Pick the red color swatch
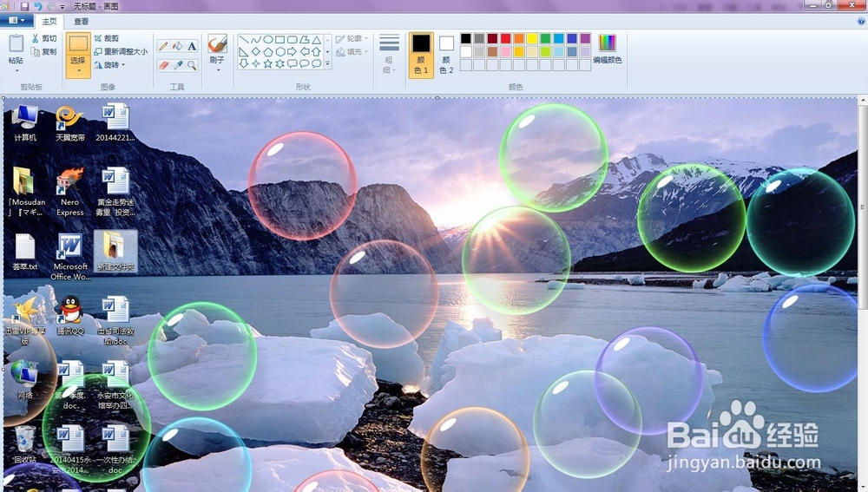This screenshot has height=492, width=868. click(505, 38)
